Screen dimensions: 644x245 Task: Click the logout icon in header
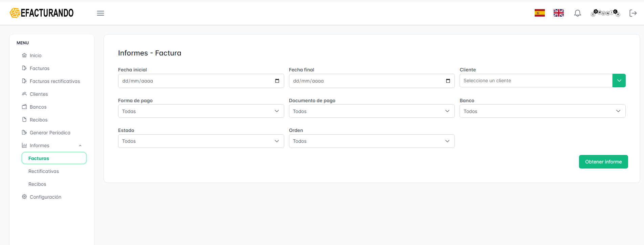(633, 13)
